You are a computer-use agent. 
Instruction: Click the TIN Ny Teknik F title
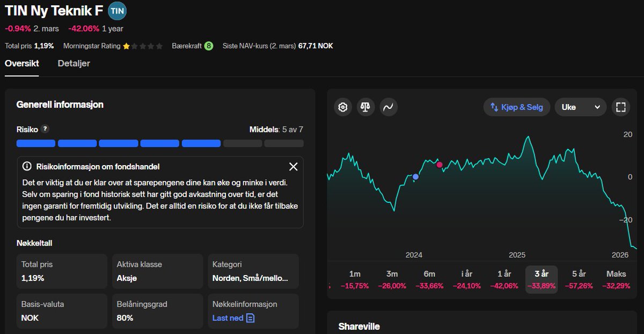click(x=54, y=11)
